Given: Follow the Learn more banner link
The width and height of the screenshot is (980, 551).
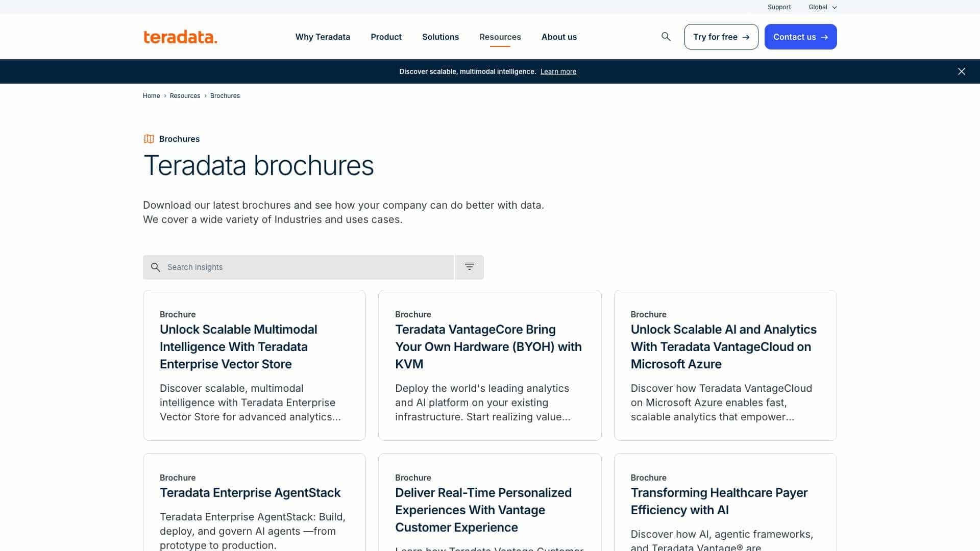Looking at the screenshot, I should pos(558,71).
